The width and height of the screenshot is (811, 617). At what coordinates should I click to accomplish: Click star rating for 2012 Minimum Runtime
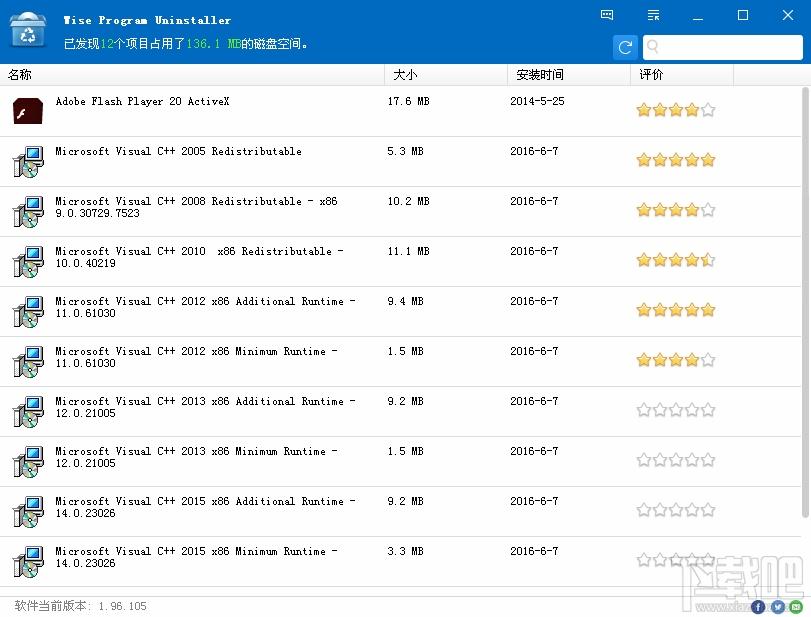point(675,360)
